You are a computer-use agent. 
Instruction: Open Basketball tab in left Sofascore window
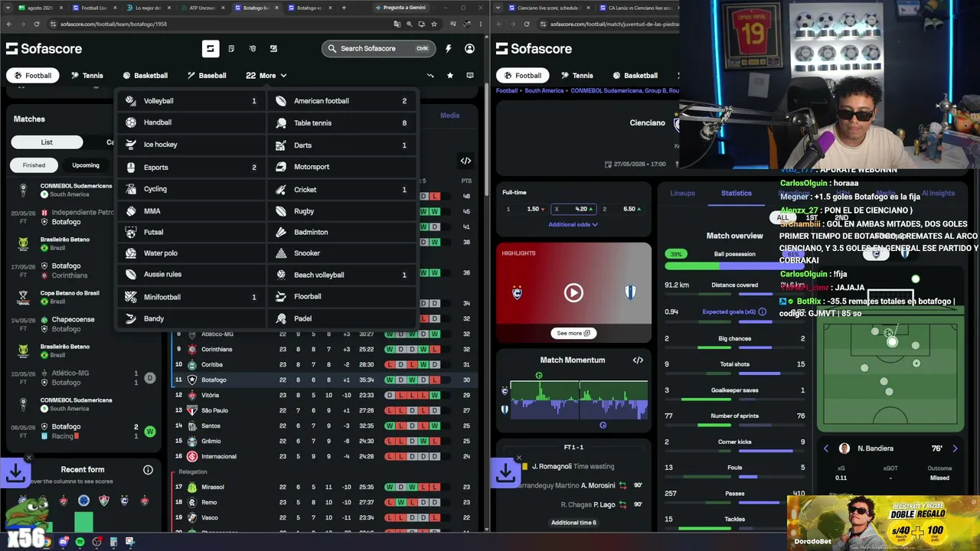pos(145,76)
